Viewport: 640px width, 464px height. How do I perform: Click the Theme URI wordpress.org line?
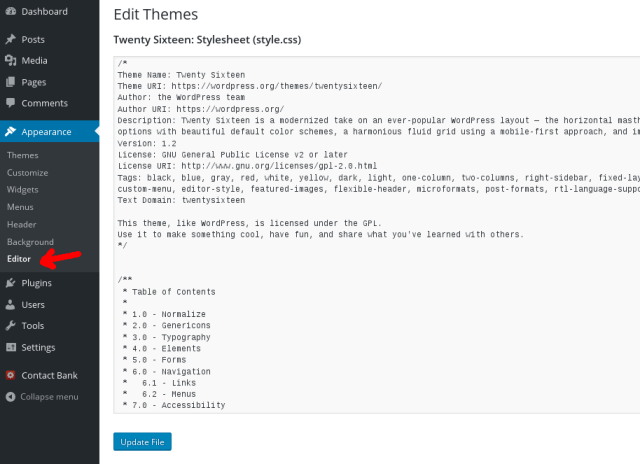tap(250, 86)
